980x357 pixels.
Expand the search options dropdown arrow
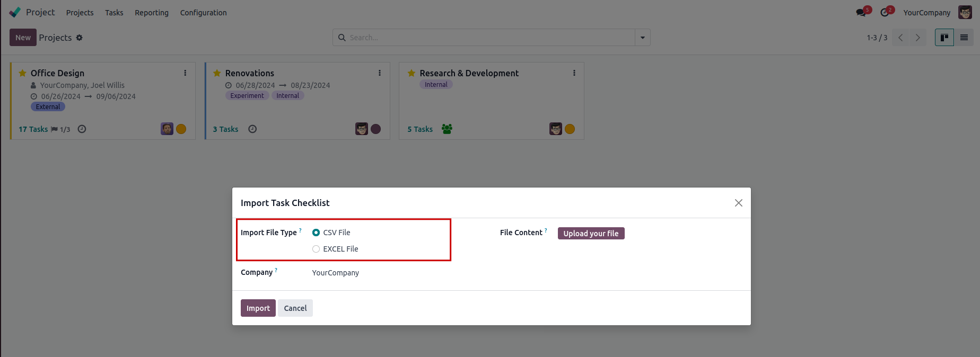click(642, 38)
